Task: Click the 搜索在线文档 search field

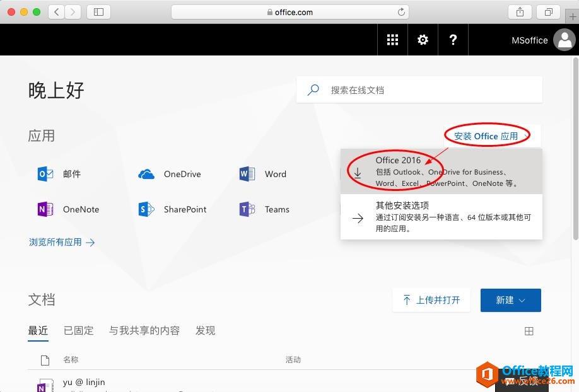Action: [x=429, y=90]
